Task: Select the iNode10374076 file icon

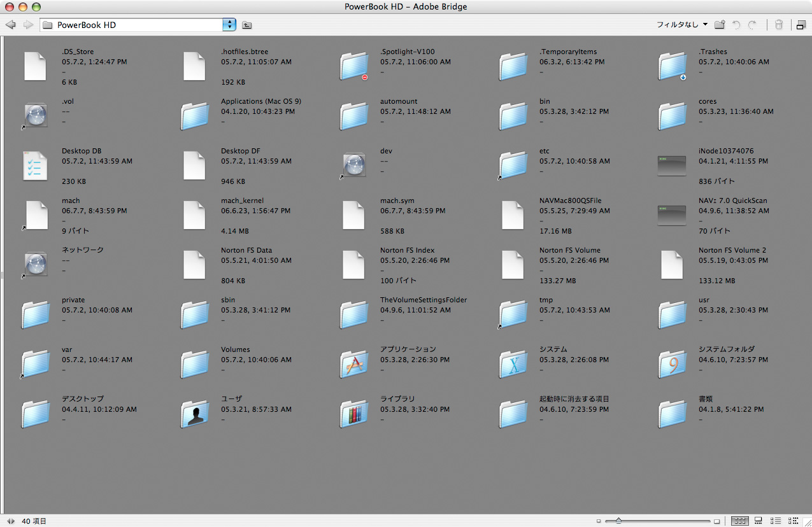Action: point(672,165)
